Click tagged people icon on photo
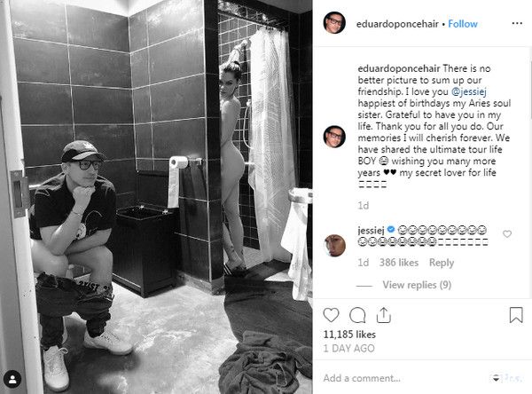The image size is (532, 394). pos(12,379)
